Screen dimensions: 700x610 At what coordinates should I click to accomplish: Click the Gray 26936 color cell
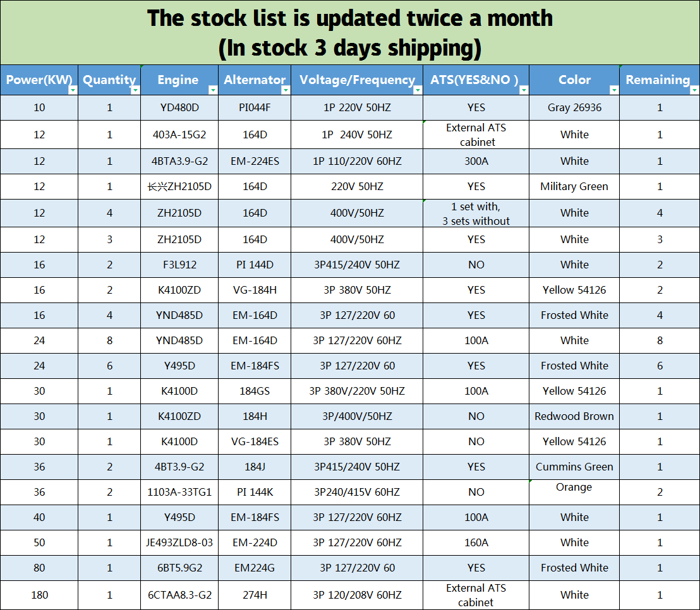[574, 108]
